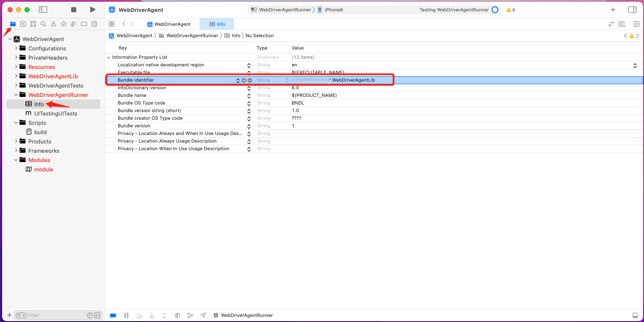Click No Selection in the jump bar
Viewport: 644px width, 322px height.
[260, 36]
